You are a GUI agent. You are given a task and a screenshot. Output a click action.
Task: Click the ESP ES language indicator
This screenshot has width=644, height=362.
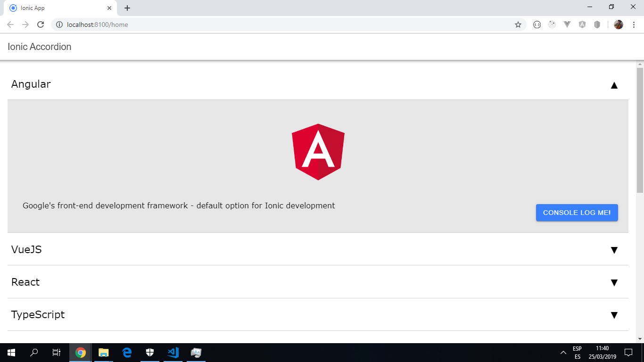point(577,353)
